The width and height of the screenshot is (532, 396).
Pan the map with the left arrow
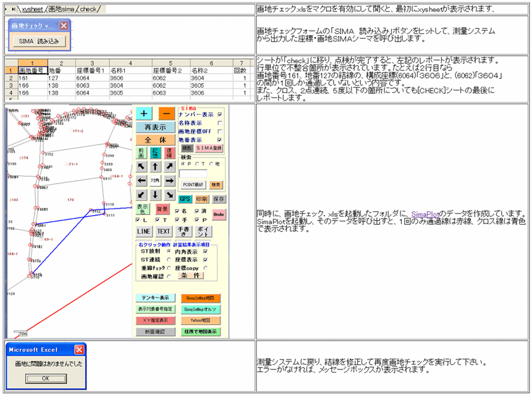tap(142, 181)
